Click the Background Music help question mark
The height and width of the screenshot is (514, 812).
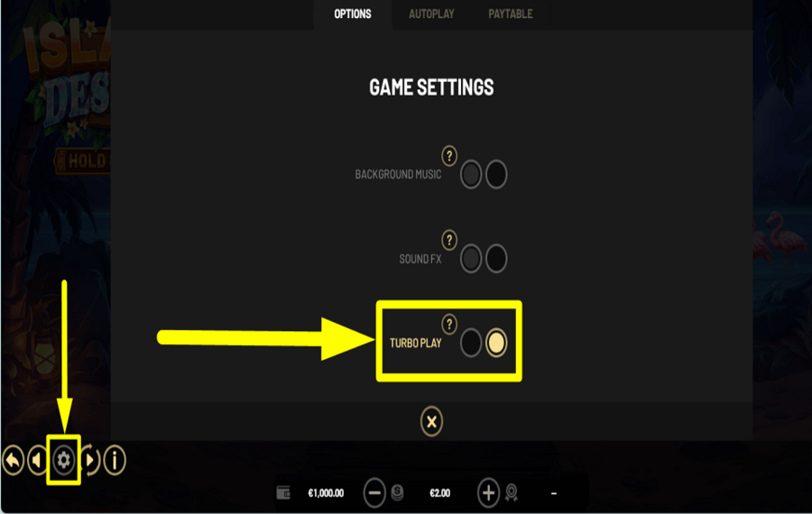coord(449,155)
